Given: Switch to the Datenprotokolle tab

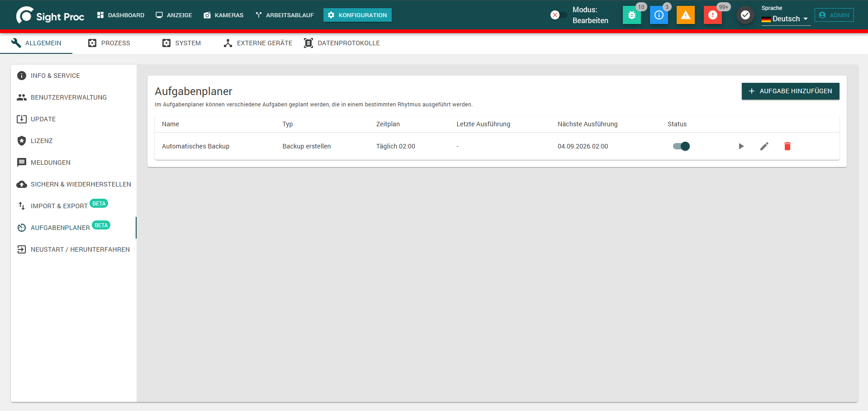Looking at the screenshot, I should (x=342, y=43).
